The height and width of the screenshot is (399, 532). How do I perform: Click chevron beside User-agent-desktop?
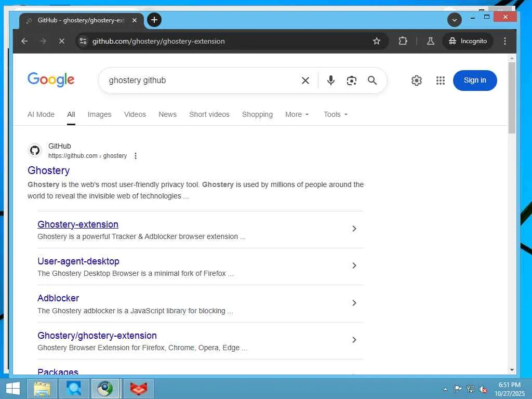pos(354,265)
